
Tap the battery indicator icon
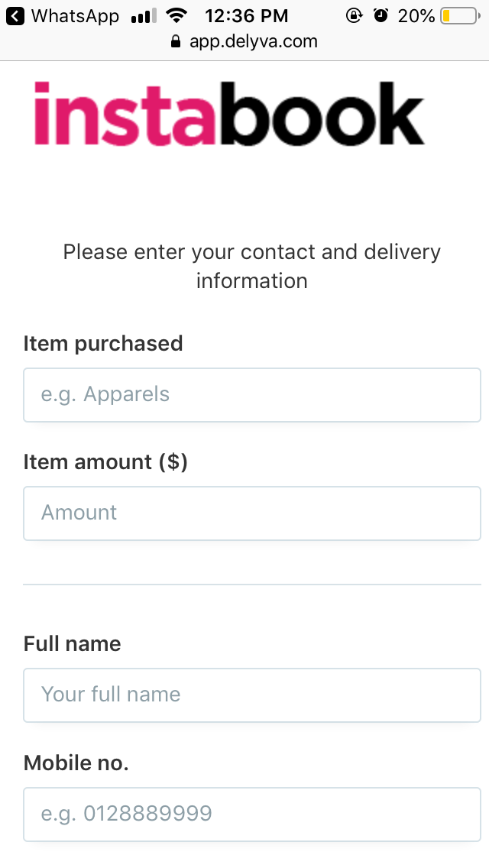(x=461, y=16)
